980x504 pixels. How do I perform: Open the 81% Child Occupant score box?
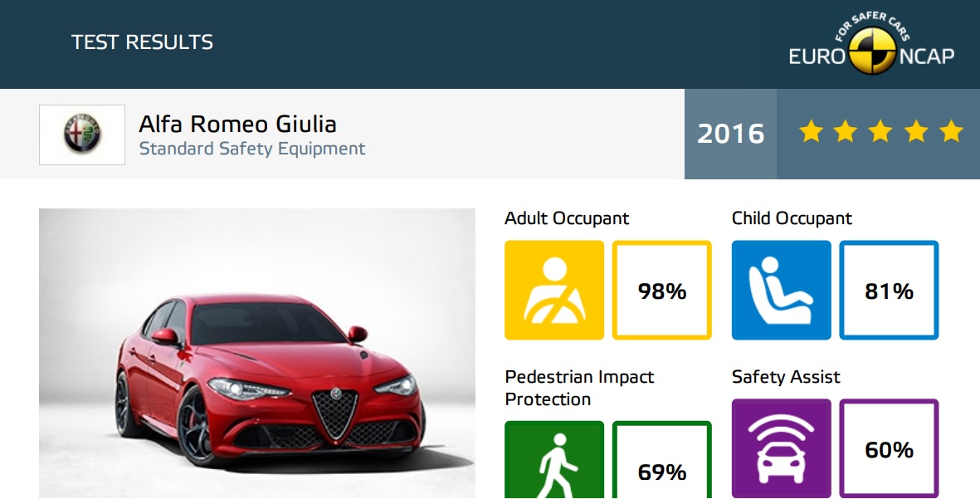click(889, 290)
